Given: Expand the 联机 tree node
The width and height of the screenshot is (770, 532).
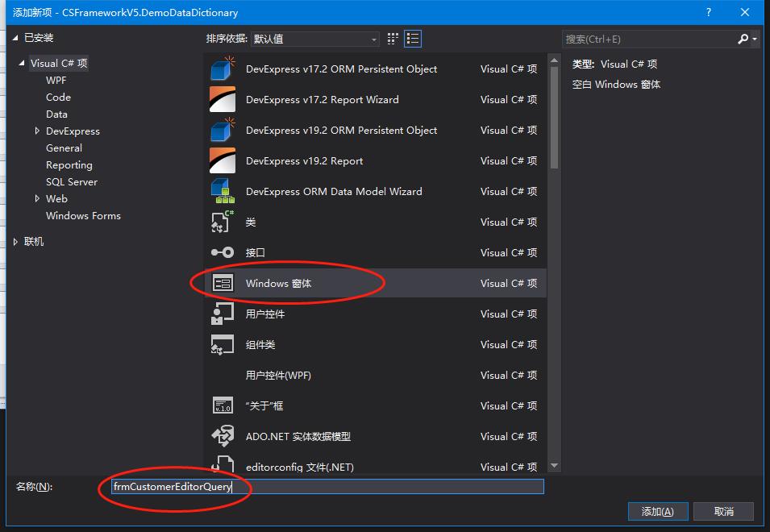Looking at the screenshot, I should 15,241.
